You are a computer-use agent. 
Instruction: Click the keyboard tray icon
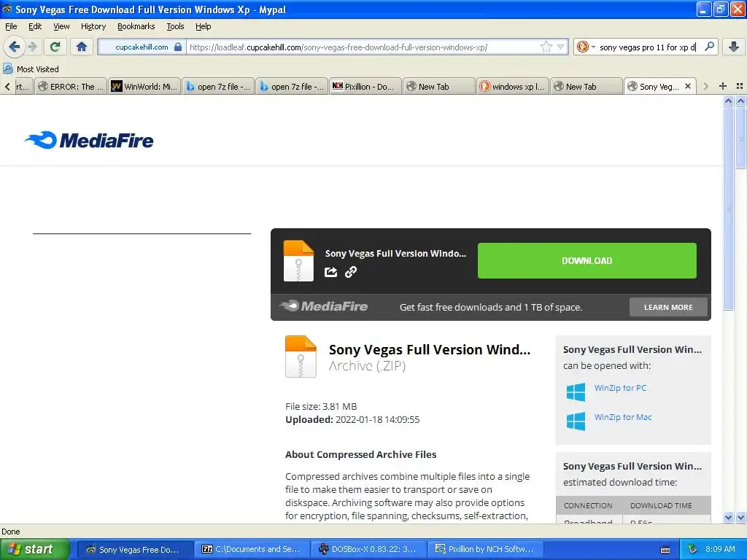point(665,550)
